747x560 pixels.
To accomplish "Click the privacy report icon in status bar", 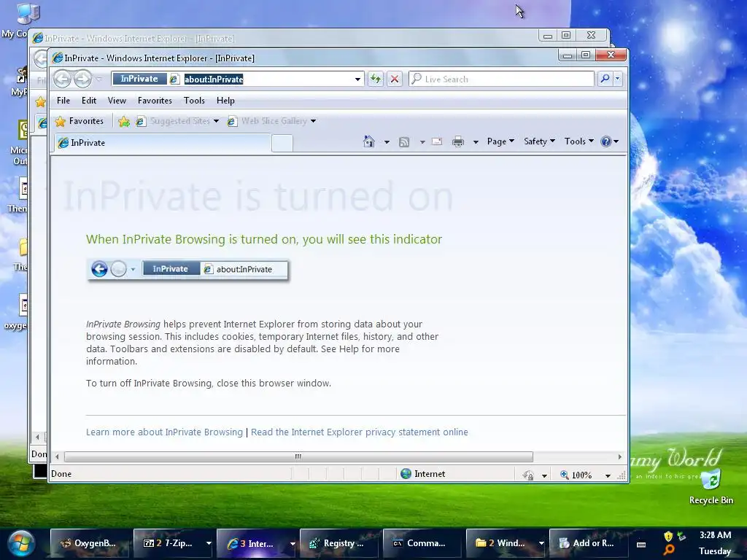I will (x=528, y=475).
